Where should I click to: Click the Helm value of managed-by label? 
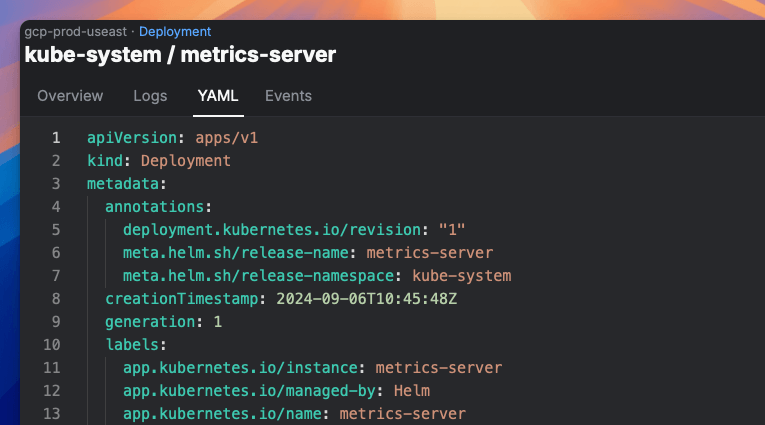[412, 391]
